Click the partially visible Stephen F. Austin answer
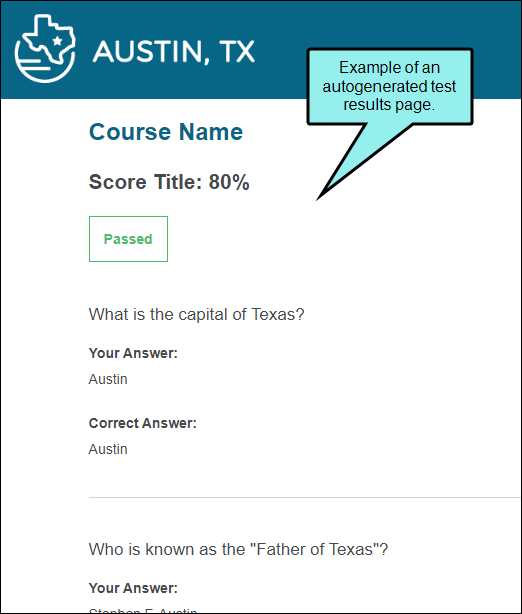Screen dimensions: 522x614 (x=143, y=610)
